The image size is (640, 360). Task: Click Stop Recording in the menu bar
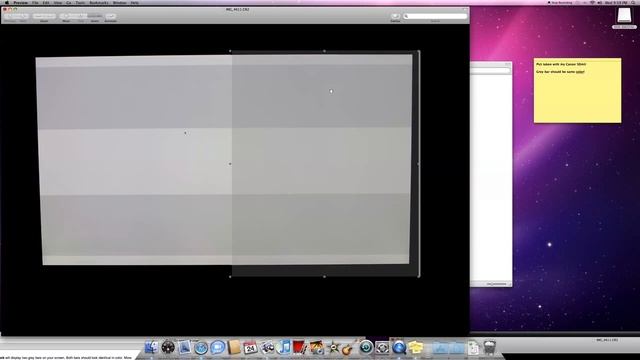pyautogui.click(x=560, y=2)
